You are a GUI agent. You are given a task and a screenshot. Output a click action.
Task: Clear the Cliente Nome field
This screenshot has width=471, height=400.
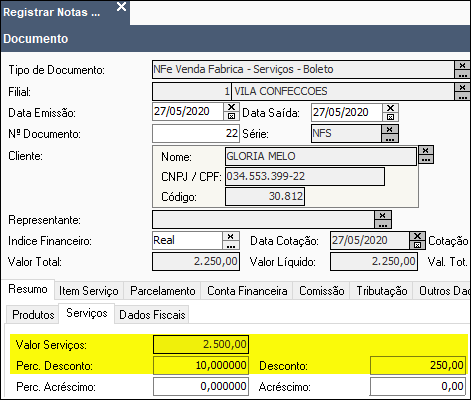point(426,150)
